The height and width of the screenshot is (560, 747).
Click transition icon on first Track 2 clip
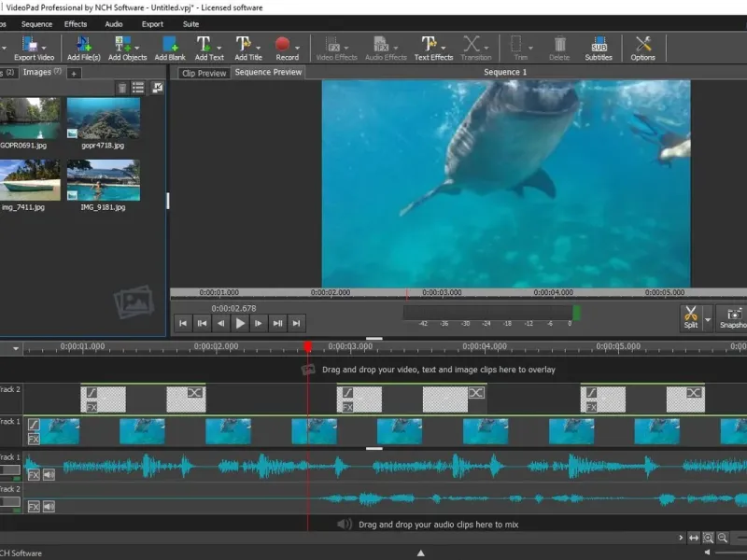[194, 392]
